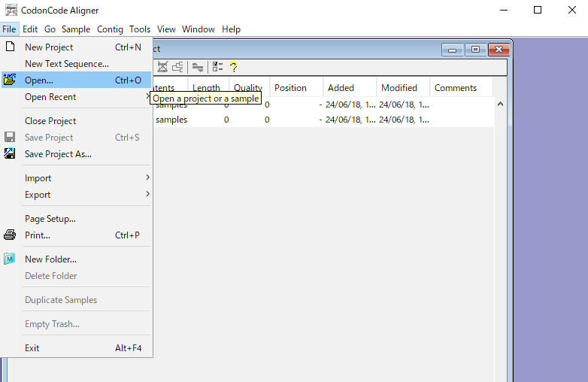Image resolution: width=588 pixels, height=382 pixels.
Task: Minimize the inner project window
Action: (453, 50)
